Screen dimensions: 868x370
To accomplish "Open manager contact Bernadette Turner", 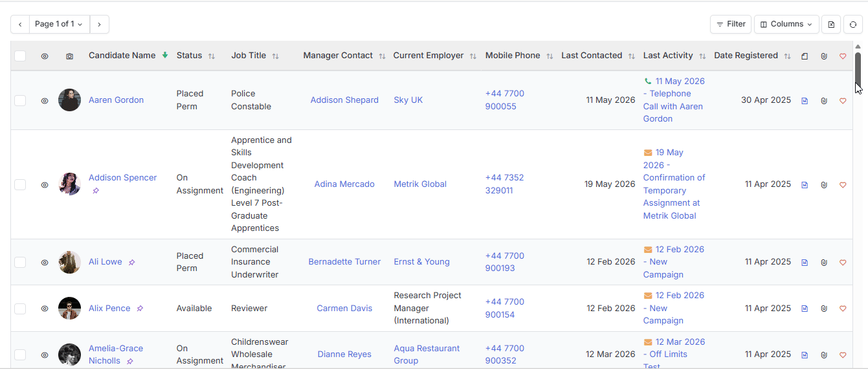I will 344,262.
